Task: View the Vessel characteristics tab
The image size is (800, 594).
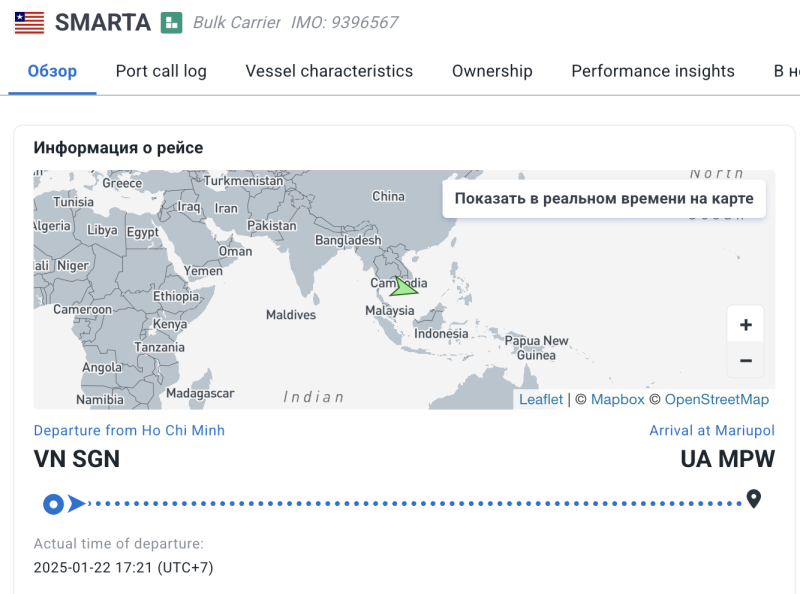Action: pyautogui.click(x=329, y=71)
